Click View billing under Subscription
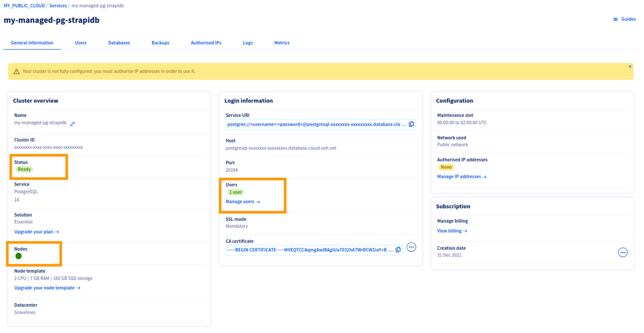 [x=452, y=230]
